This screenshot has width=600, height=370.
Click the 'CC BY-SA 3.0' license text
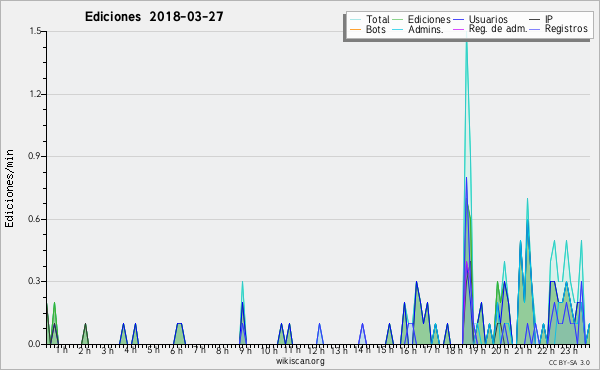point(569,362)
